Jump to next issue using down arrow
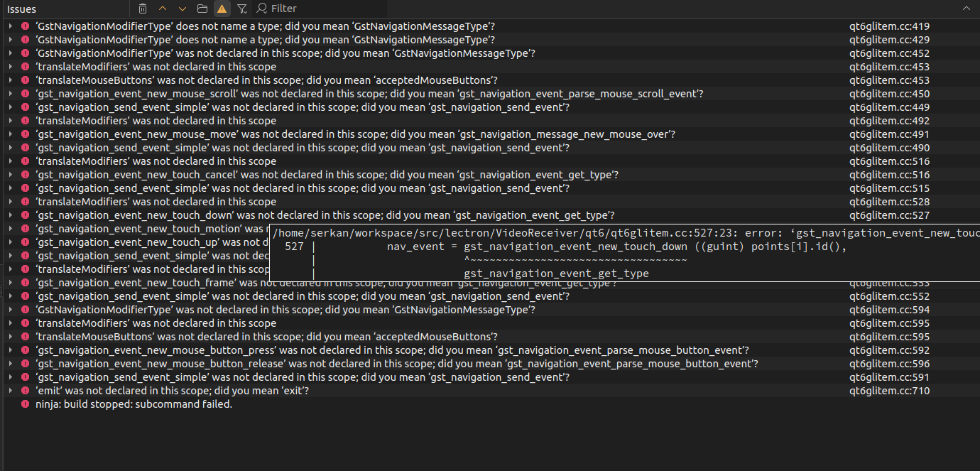Viewport: 980px width, 471px height. pos(183,9)
